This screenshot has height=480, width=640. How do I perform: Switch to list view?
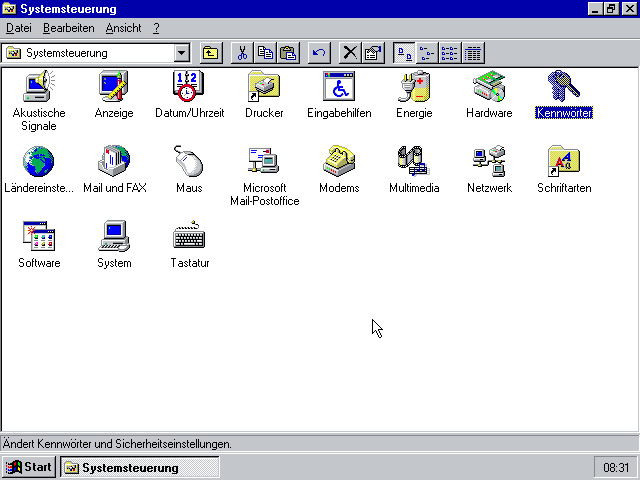coord(450,53)
